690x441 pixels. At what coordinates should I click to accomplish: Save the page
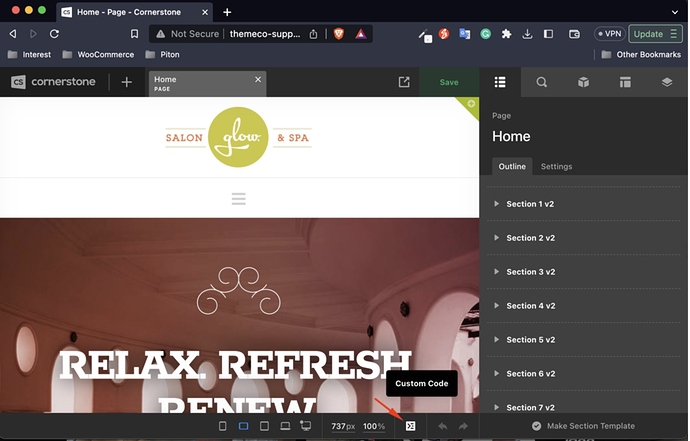(449, 82)
